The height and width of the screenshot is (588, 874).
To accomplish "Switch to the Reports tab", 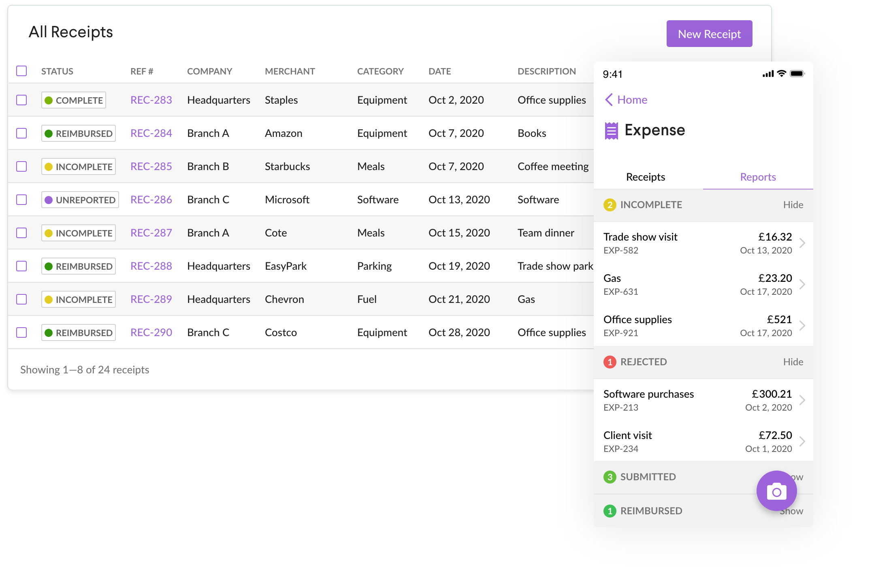I will [757, 177].
